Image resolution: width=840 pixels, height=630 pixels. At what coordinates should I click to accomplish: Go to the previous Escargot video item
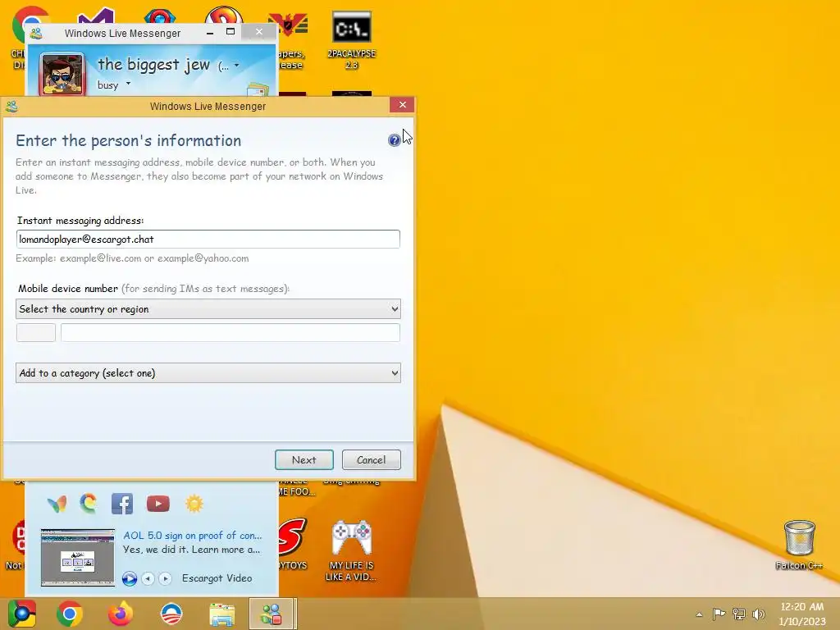tap(148, 578)
